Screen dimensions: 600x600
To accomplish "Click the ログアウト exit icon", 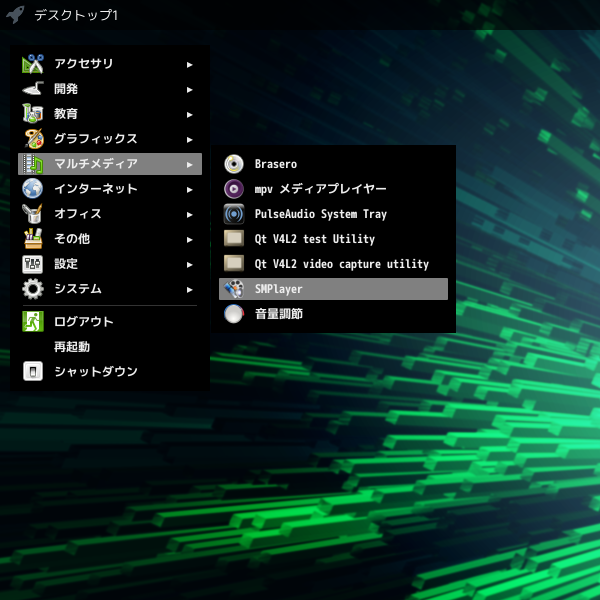I will tap(33, 321).
